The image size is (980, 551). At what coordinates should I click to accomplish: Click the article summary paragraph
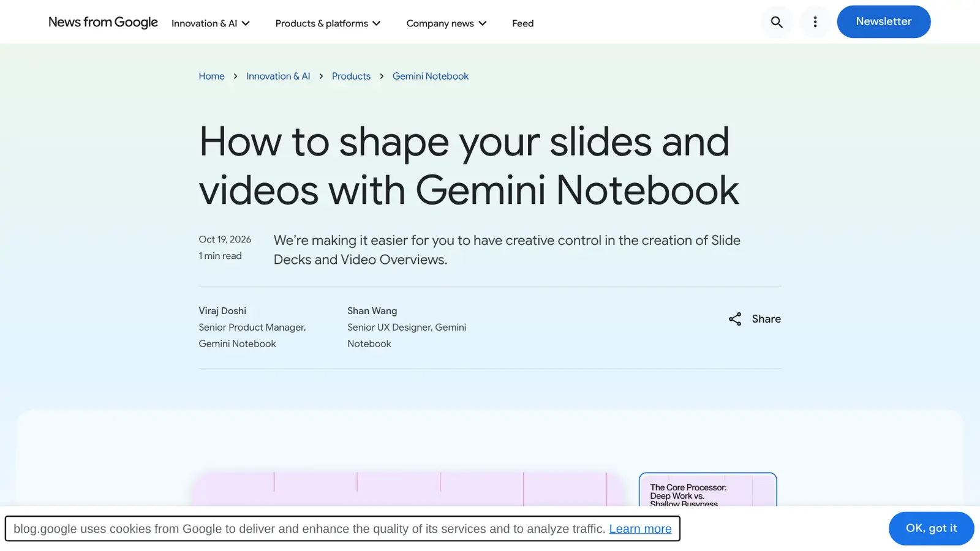click(x=507, y=250)
